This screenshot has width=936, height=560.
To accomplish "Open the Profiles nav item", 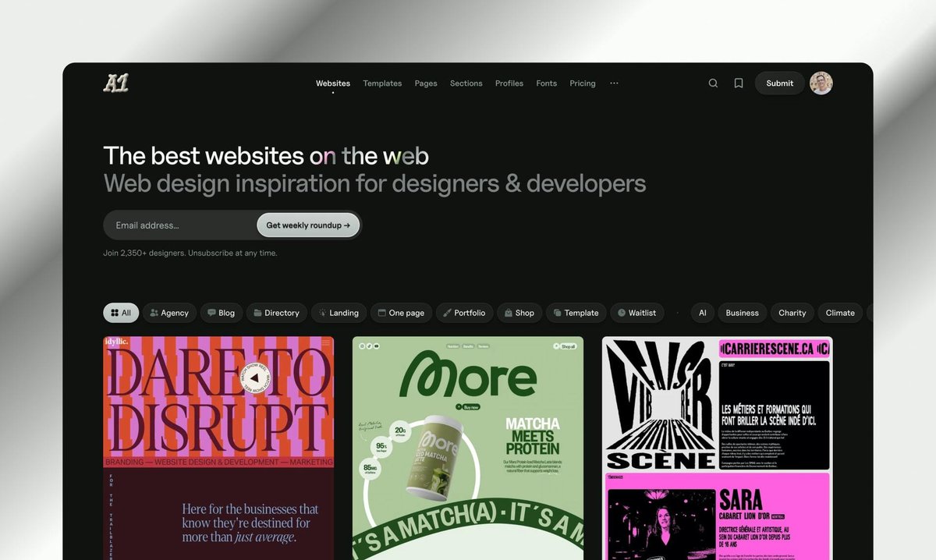I will (x=509, y=83).
